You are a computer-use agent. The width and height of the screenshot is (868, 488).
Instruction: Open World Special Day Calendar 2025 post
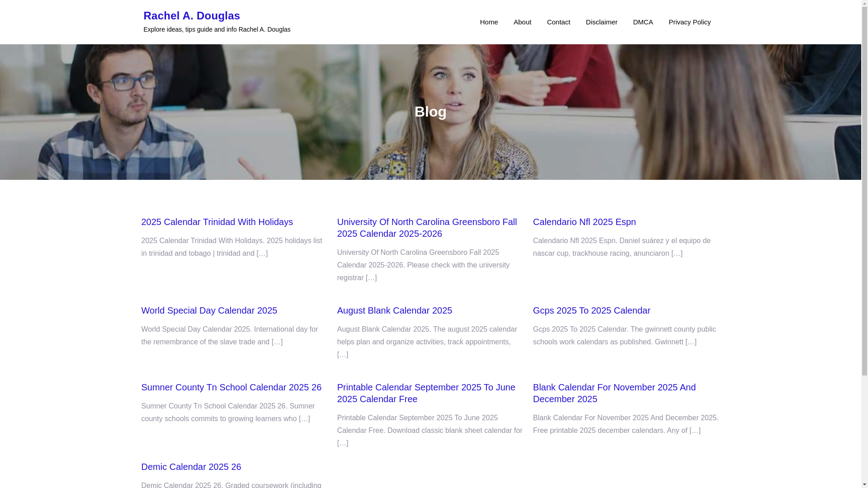point(209,310)
